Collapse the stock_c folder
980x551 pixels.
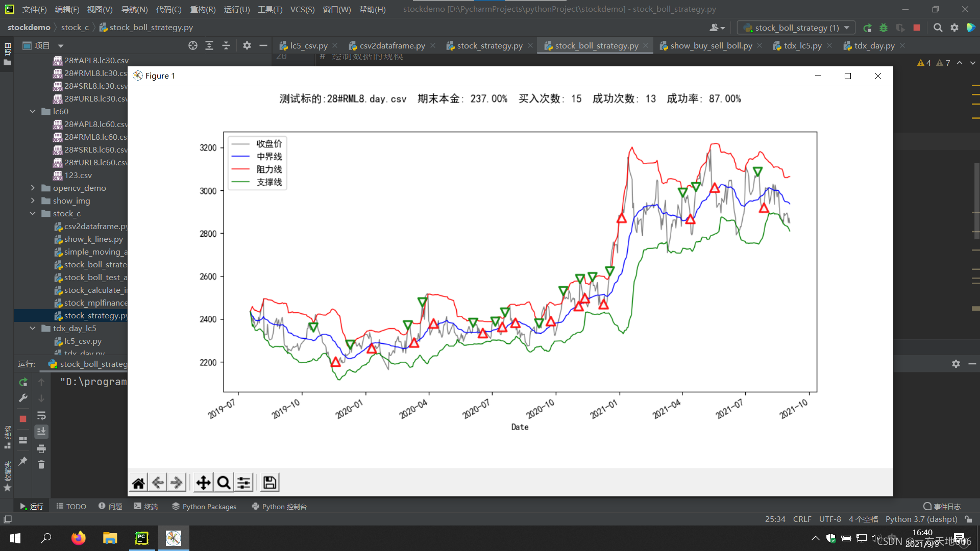[x=33, y=213]
